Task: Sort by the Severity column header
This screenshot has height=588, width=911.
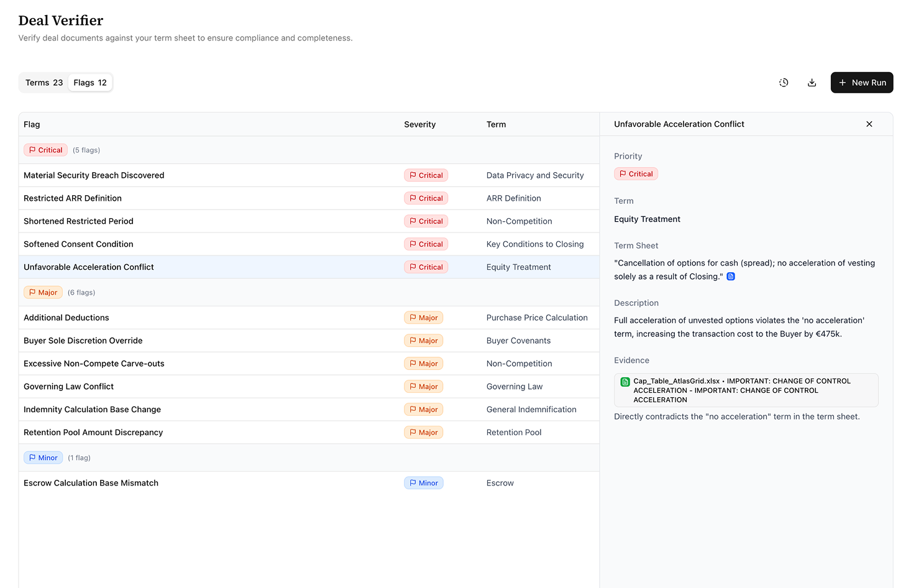Action: point(419,124)
